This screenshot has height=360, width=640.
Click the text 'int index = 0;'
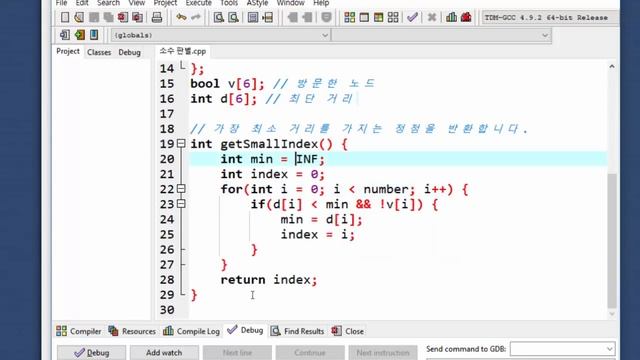click(x=273, y=174)
